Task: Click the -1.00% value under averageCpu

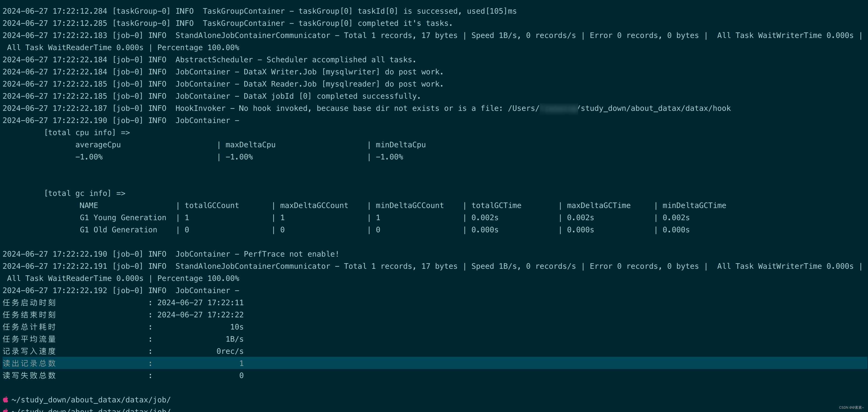Action: pyautogui.click(x=89, y=157)
